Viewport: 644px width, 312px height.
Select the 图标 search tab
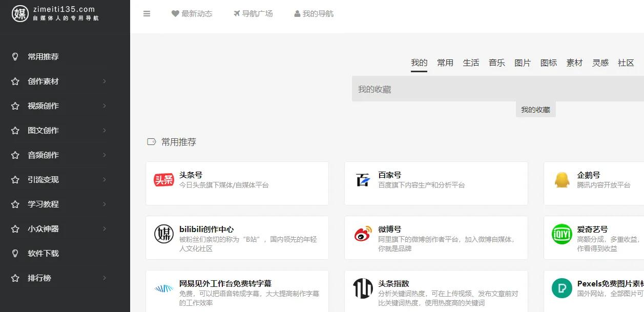tap(549, 63)
